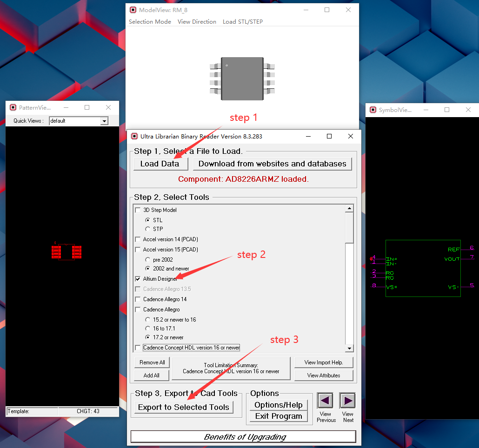Select 2002 and newer radio option

coord(148,269)
